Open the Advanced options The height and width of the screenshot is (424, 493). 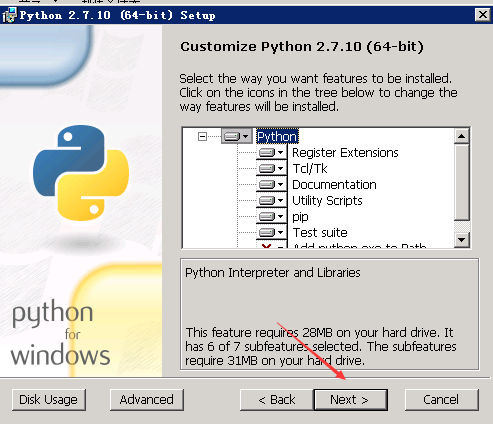[x=147, y=399]
